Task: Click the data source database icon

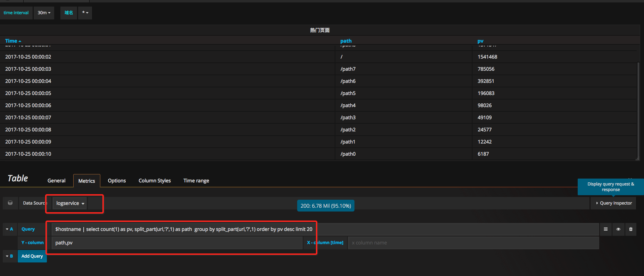Action: [x=10, y=203]
